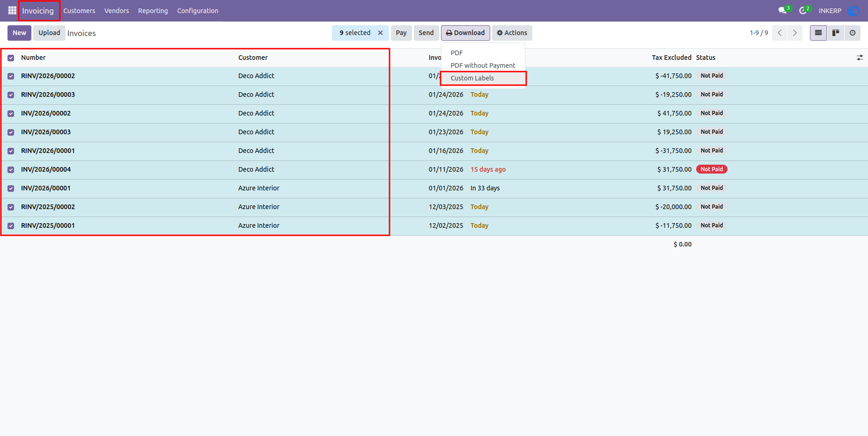Uncheck invoice INV/2026/00002 row

(x=11, y=114)
